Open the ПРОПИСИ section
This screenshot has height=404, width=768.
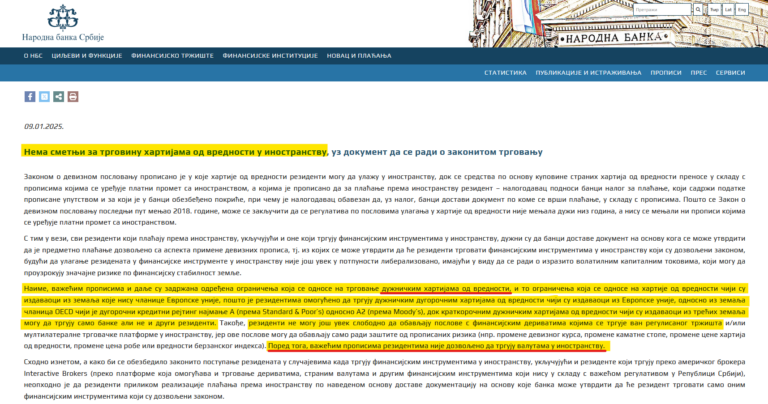point(666,73)
